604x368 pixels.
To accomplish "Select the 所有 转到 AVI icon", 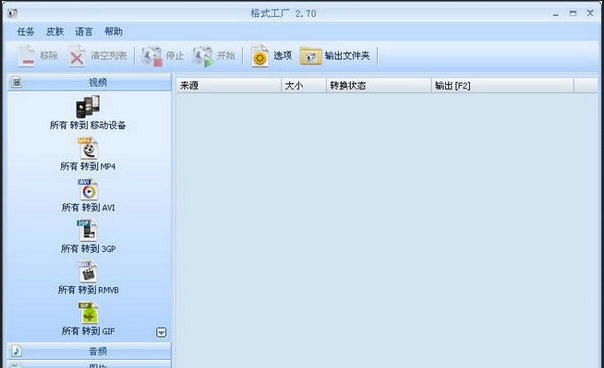I will click(x=88, y=190).
